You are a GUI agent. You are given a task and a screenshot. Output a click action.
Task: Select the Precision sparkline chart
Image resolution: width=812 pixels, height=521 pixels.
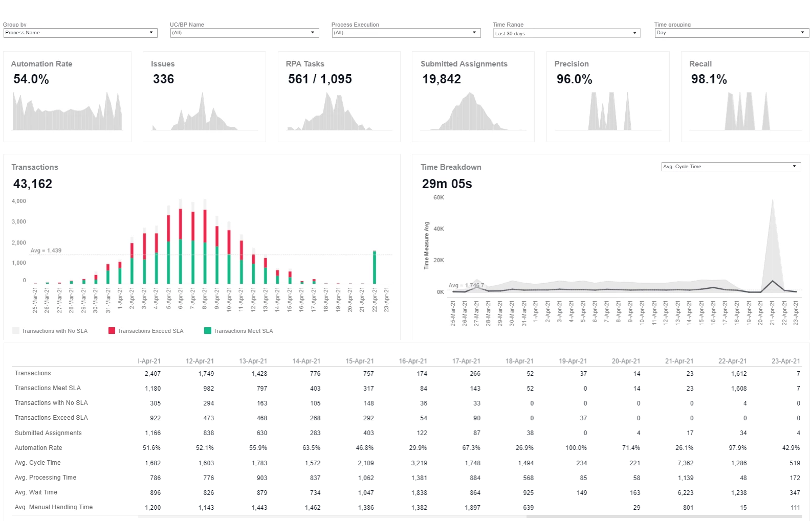tap(608, 111)
